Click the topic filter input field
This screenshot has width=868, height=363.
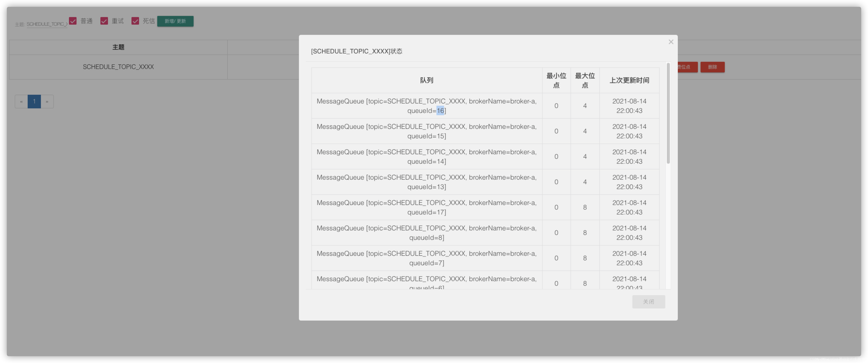[x=47, y=24]
